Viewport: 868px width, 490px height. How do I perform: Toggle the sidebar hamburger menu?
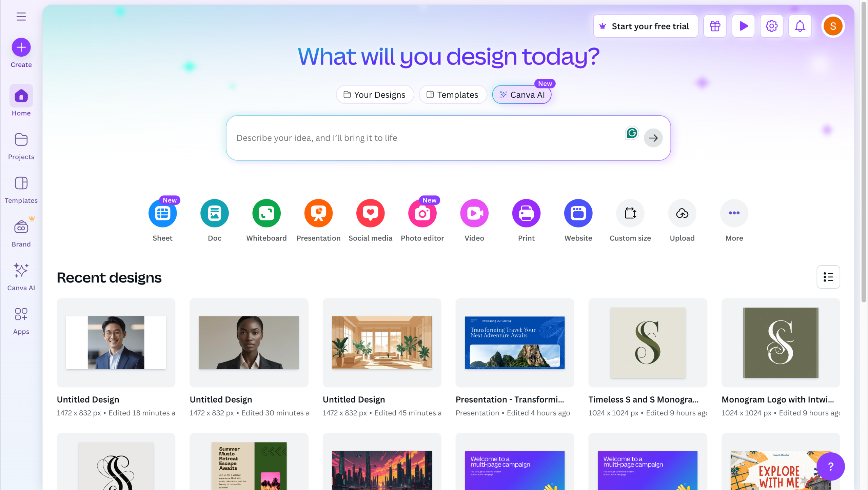coord(21,16)
